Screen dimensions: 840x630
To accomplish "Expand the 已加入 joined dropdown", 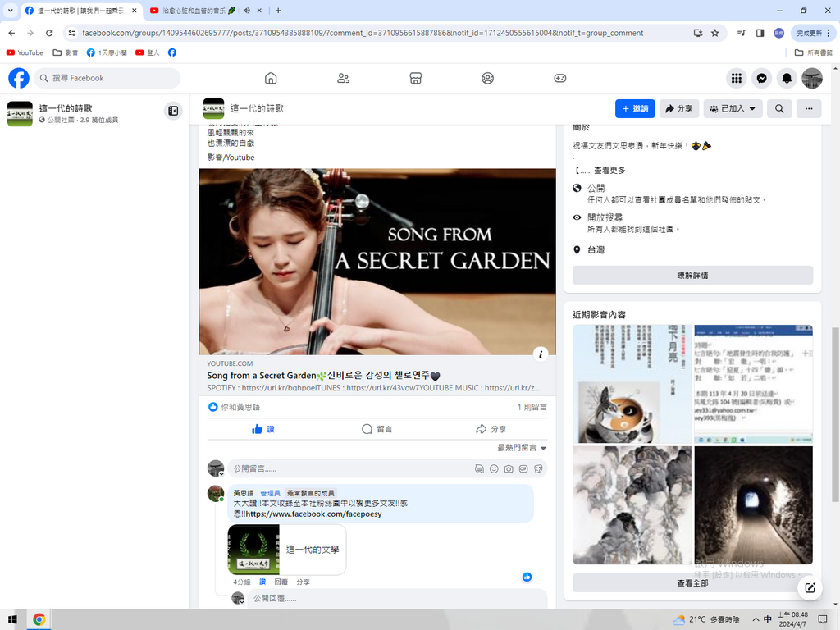I will click(733, 108).
